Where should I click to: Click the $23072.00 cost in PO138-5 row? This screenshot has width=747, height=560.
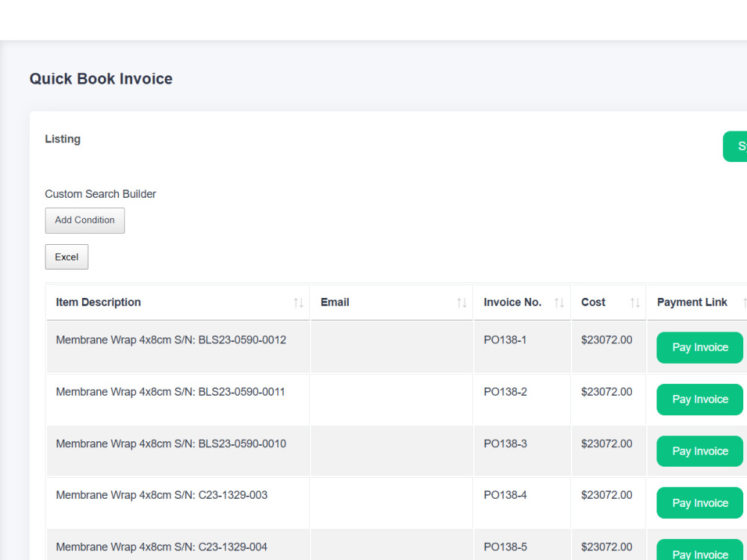pyautogui.click(x=607, y=547)
